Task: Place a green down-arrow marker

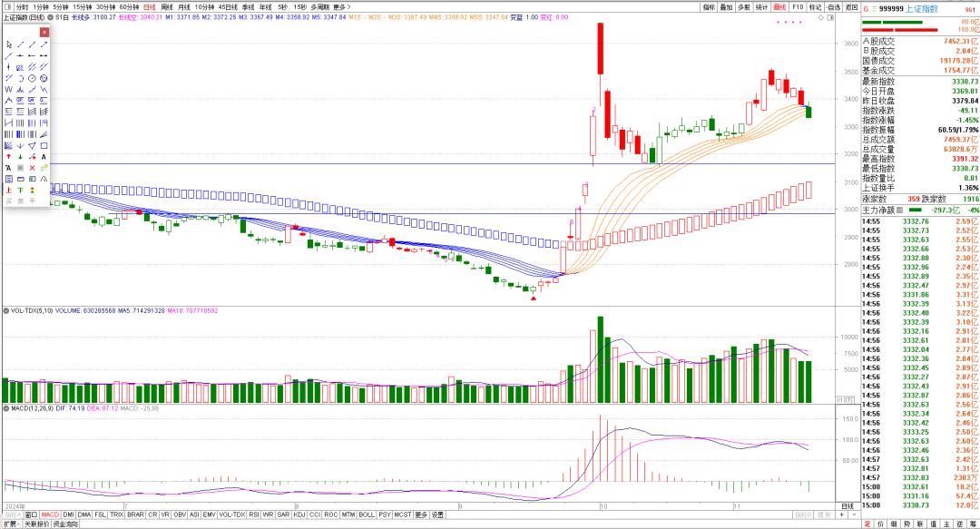Action: [x=20, y=156]
